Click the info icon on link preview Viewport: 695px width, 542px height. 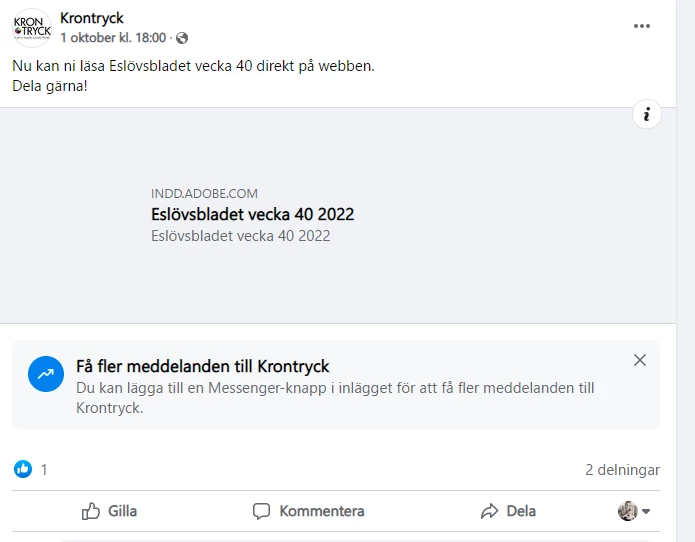(x=647, y=114)
